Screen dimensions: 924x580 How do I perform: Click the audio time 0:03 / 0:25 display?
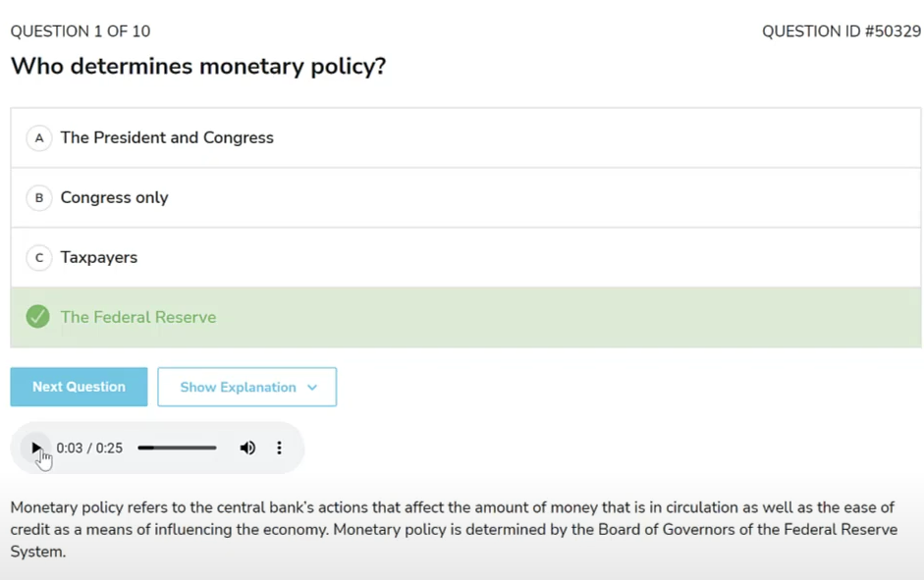[89, 448]
